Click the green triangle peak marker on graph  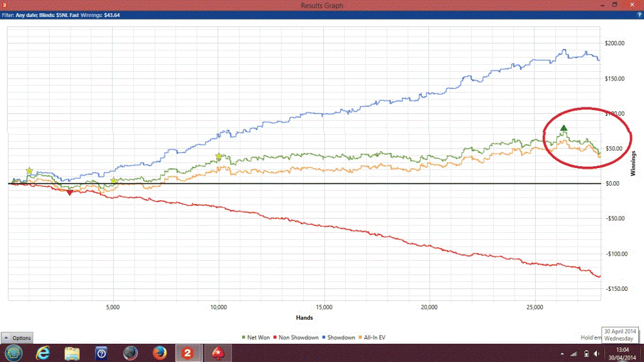pos(563,128)
